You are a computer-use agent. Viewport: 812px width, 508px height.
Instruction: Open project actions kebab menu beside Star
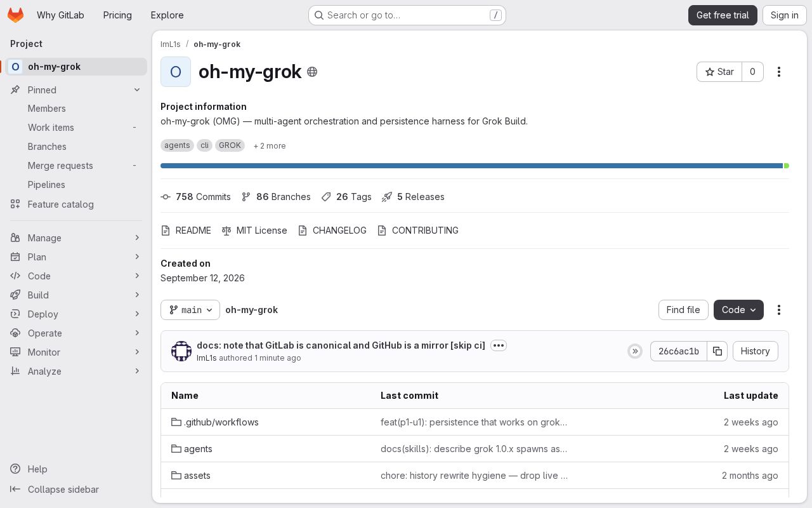(x=779, y=72)
